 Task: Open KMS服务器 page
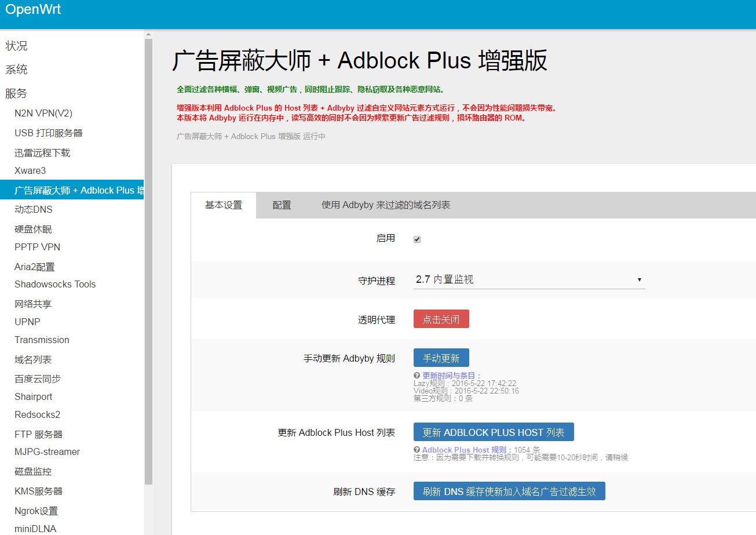(x=38, y=491)
